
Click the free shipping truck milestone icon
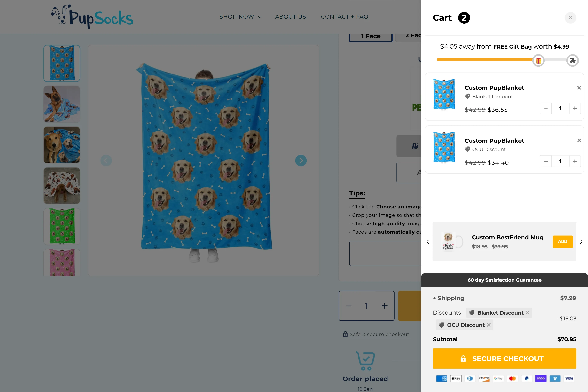pyautogui.click(x=572, y=61)
